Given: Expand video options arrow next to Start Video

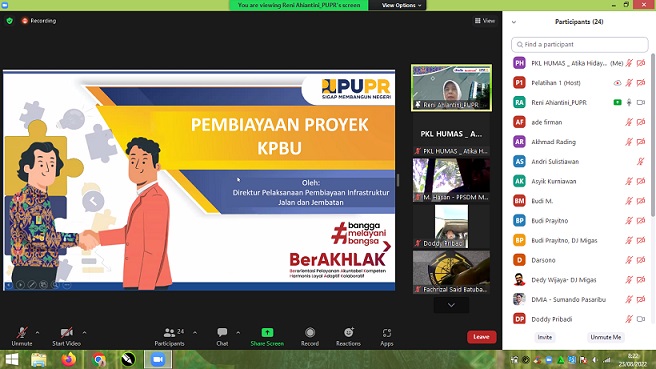Looking at the screenshot, I should tap(85, 333).
